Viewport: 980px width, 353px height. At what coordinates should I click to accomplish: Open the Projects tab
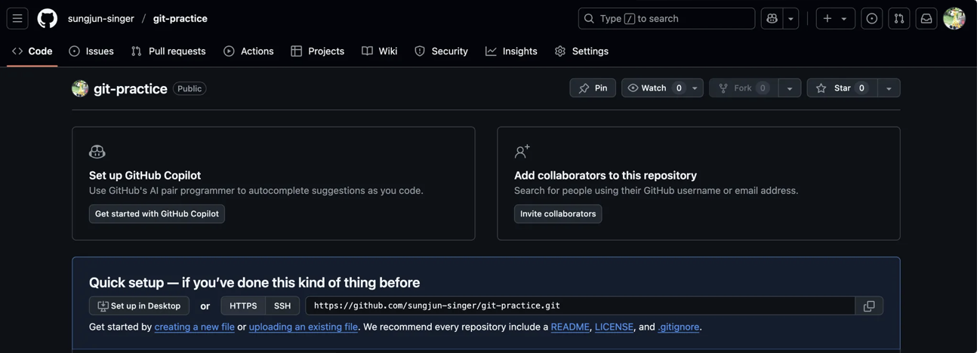[318, 51]
